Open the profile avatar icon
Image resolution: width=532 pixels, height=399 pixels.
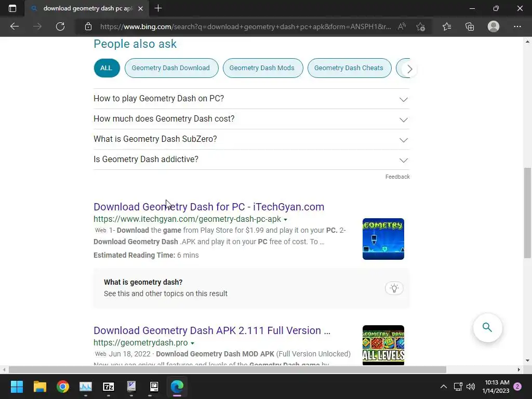click(x=494, y=26)
